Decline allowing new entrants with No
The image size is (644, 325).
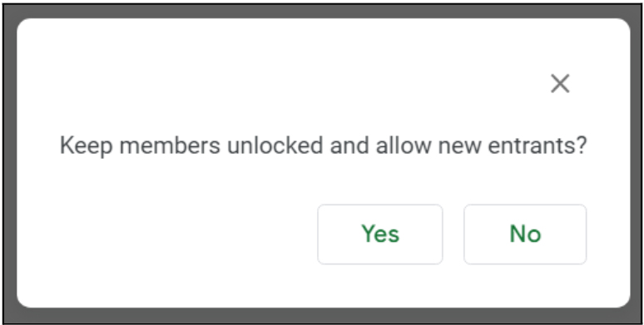[x=525, y=234]
